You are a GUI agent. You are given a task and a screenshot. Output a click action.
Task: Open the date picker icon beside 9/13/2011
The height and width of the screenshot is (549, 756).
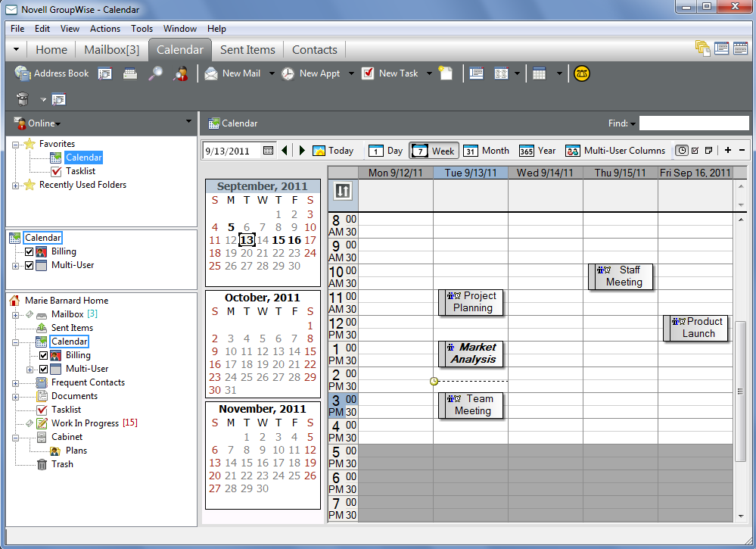click(269, 151)
